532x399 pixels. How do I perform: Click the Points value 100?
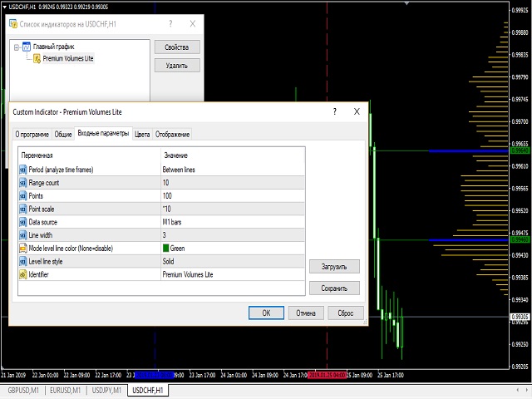point(167,196)
